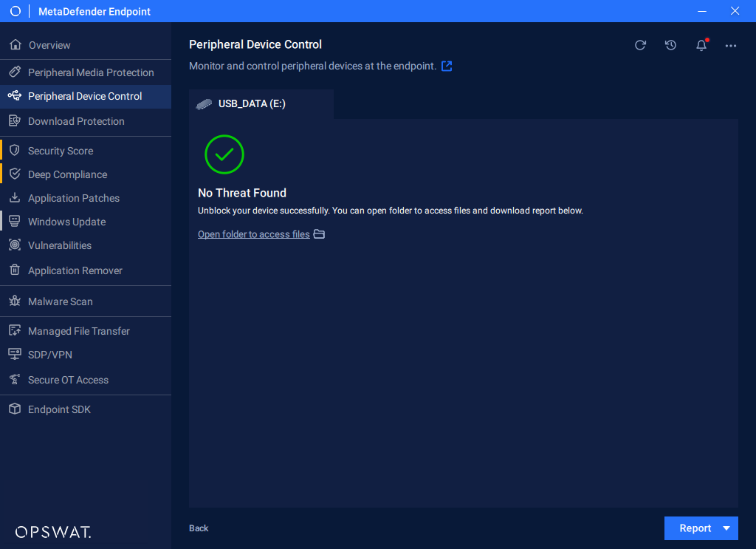Minimize the MetaDefender Endpoint window
This screenshot has width=756, height=549.
click(x=702, y=11)
